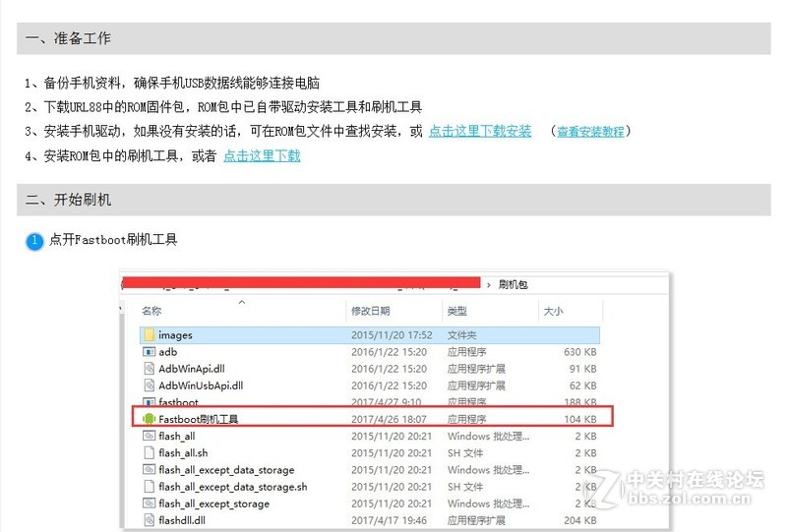This screenshot has width=787, height=532.
Task: Click the 刷机包 breadcrumb in the address bar
Action: (x=513, y=284)
